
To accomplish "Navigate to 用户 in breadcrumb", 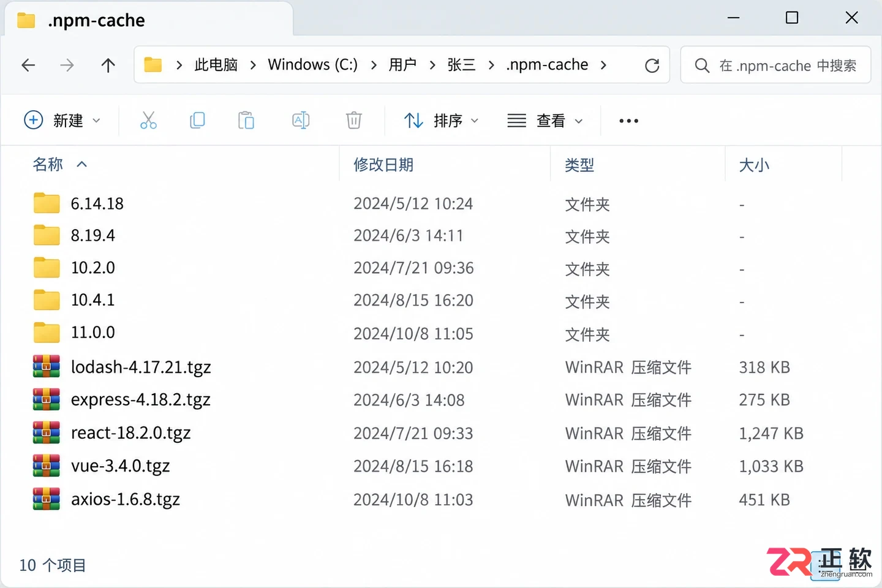I will coord(402,65).
